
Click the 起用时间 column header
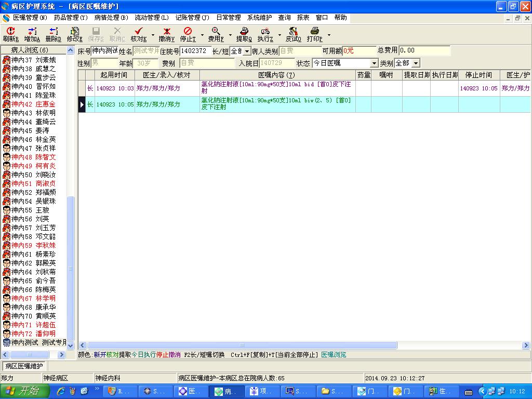tap(114, 75)
